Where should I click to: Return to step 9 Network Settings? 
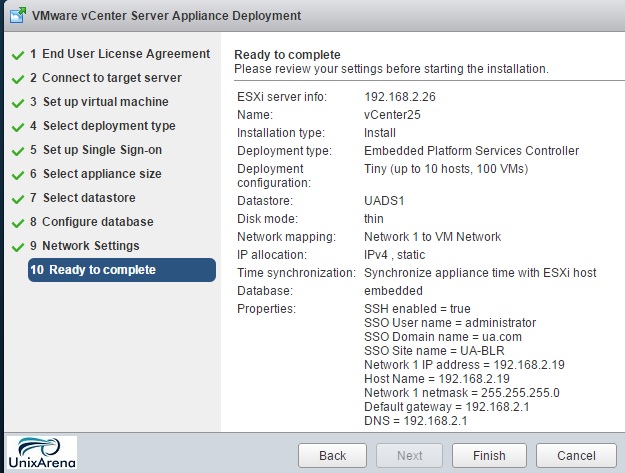click(x=85, y=246)
